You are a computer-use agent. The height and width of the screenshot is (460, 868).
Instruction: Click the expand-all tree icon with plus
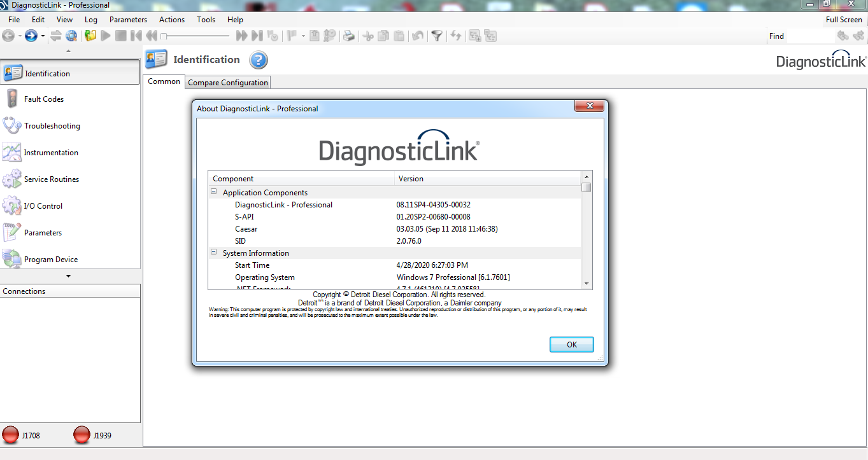point(475,36)
